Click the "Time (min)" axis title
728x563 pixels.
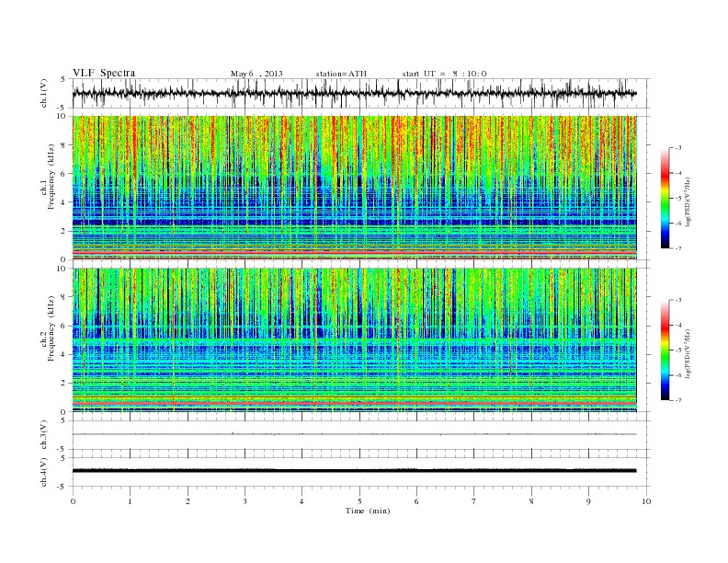click(368, 511)
